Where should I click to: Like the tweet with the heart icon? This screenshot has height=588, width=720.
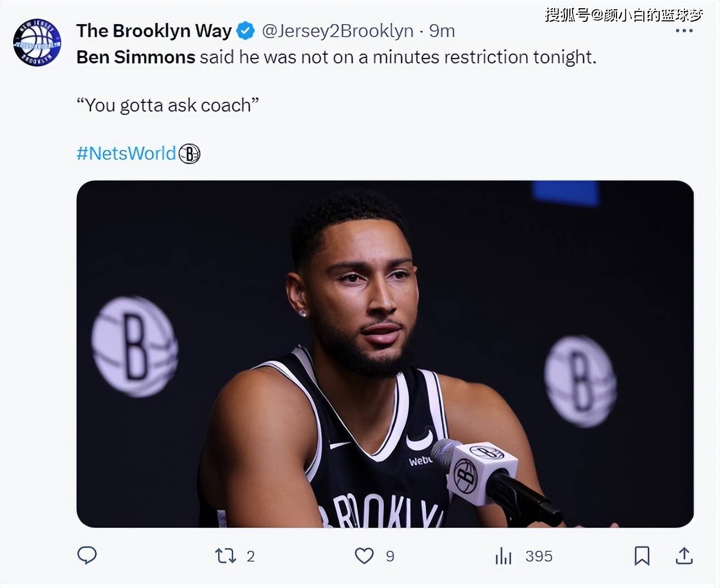[364, 556]
